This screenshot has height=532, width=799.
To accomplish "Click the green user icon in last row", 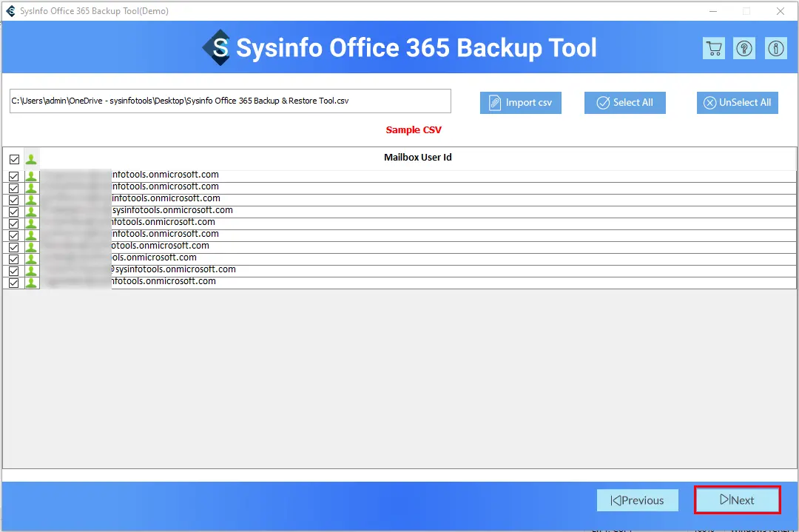I will point(31,283).
